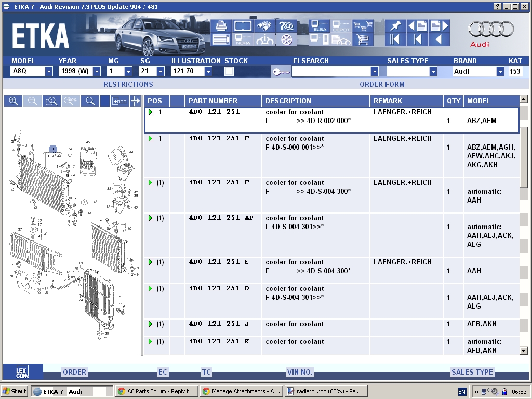Open the ?@ help icon

[x=286, y=26]
